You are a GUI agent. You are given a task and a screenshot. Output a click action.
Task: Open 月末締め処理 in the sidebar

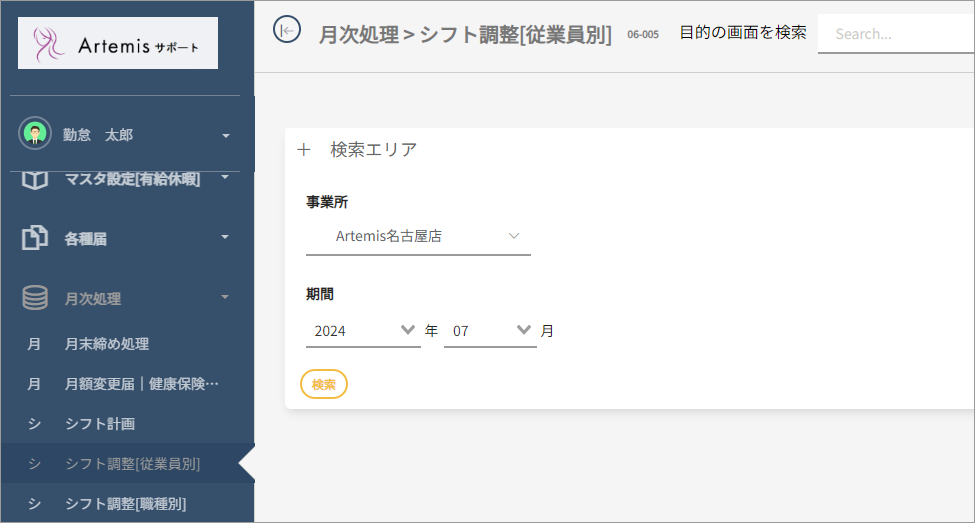(x=107, y=344)
